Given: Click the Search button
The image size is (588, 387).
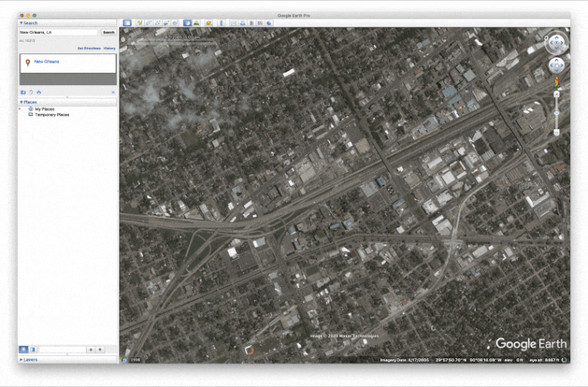Looking at the screenshot, I should [x=108, y=33].
